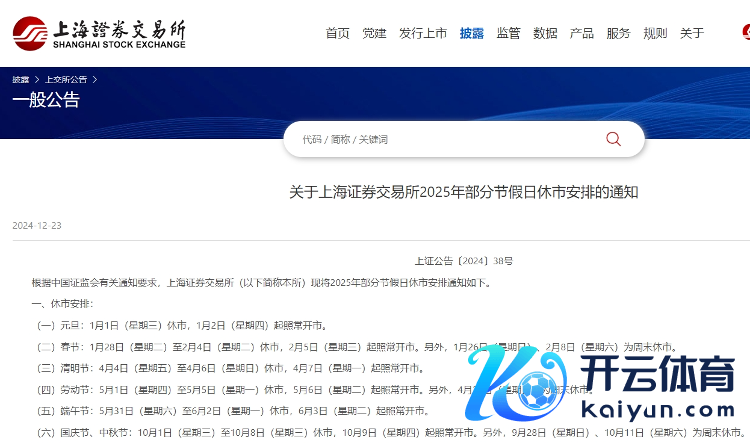
Task: Expand the 监管 navigation menu
Action: pos(508,33)
